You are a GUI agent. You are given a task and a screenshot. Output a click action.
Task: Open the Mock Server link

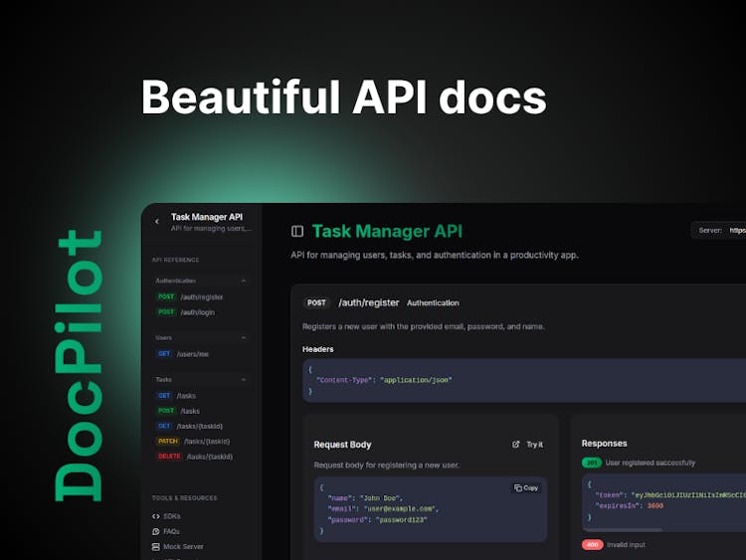click(x=183, y=547)
